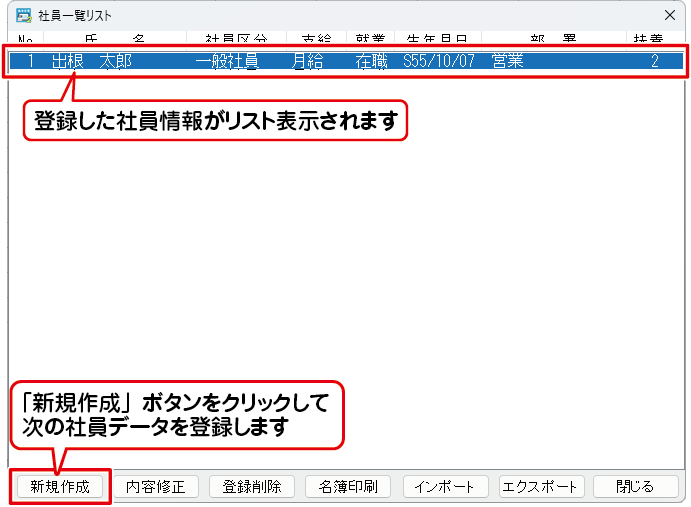Screen dimensions: 691x507
Task: Click the 生年月日 column header
Action: tap(436, 38)
